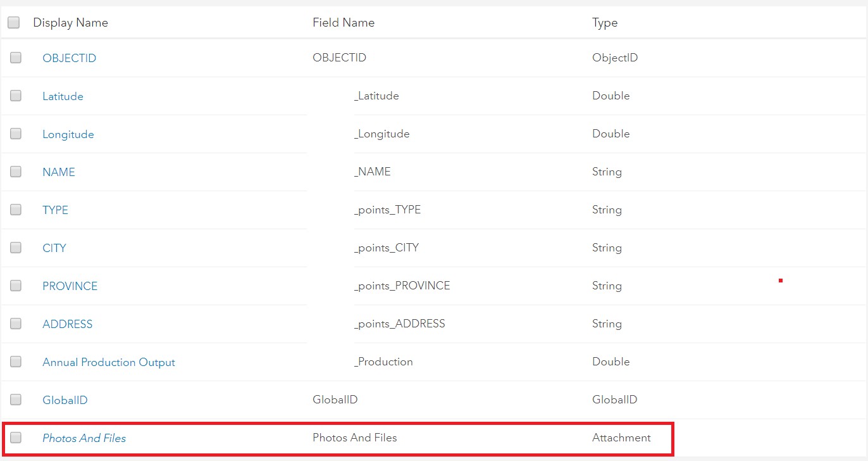
Task: Select Annual Production Output checkbox
Action: (x=16, y=362)
